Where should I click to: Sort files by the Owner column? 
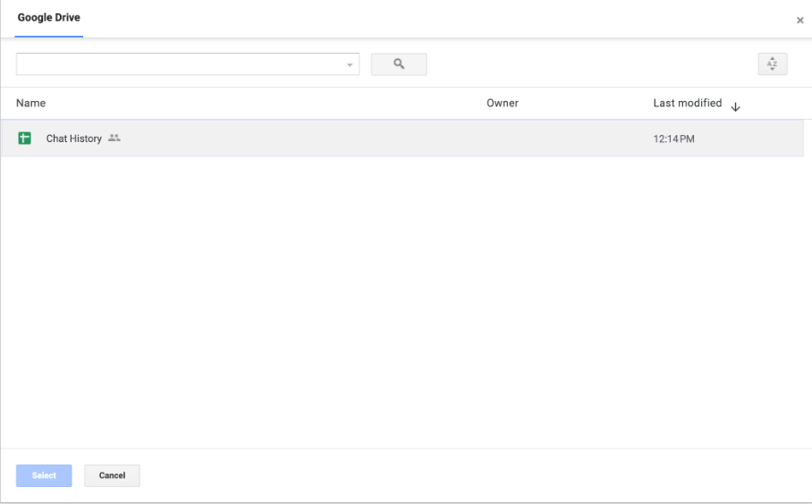(x=503, y=103)
